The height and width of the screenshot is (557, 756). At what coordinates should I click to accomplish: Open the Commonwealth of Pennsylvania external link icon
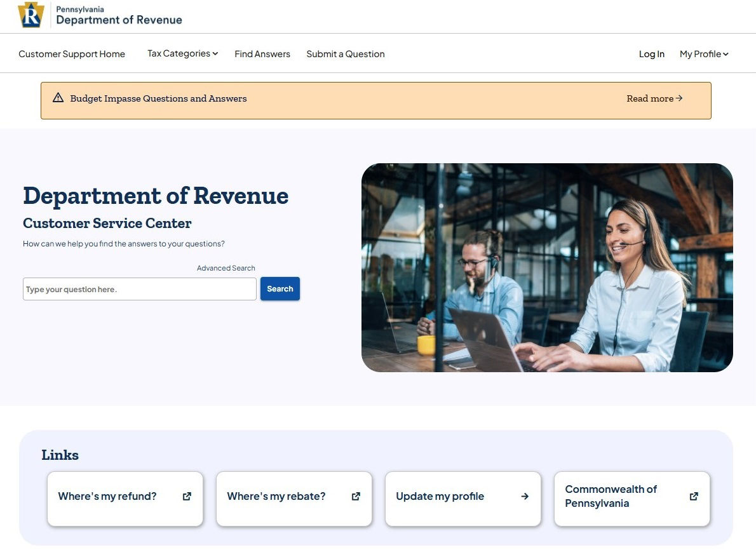point(694,496)
